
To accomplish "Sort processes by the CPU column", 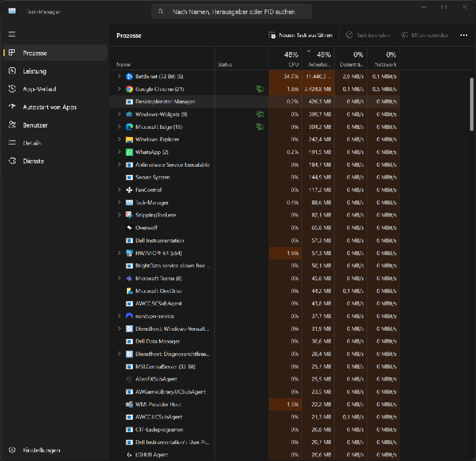I will click(285, 59).
